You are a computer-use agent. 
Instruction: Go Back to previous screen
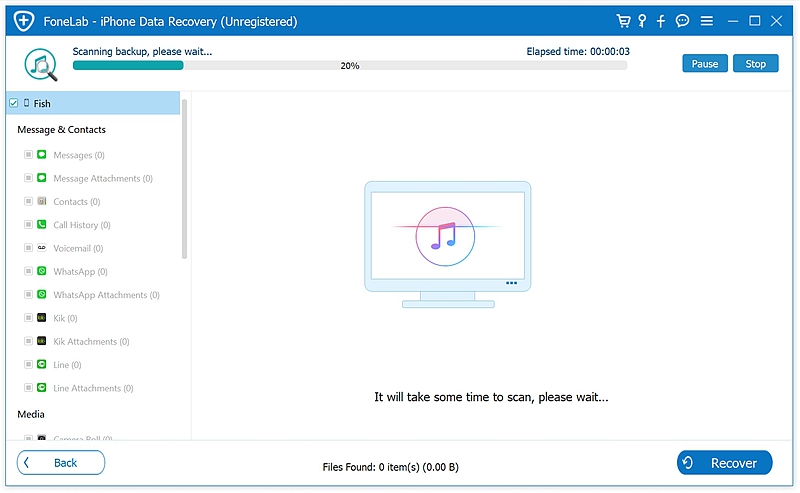61,462
